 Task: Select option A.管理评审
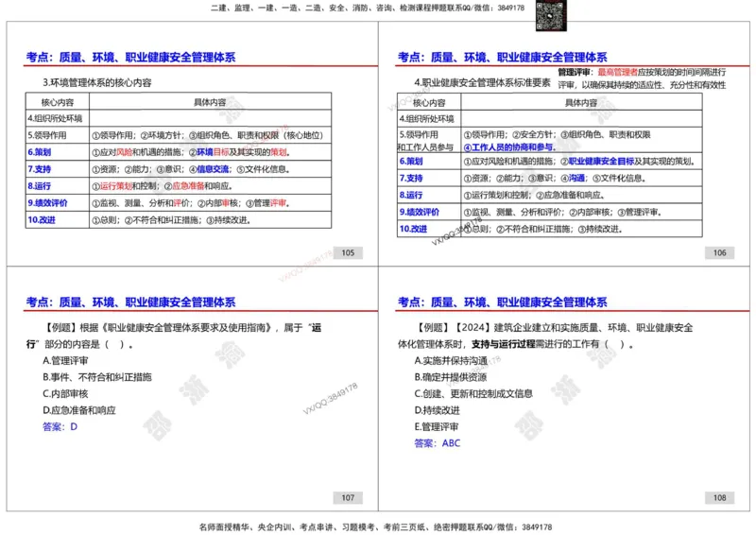(65, 360)
